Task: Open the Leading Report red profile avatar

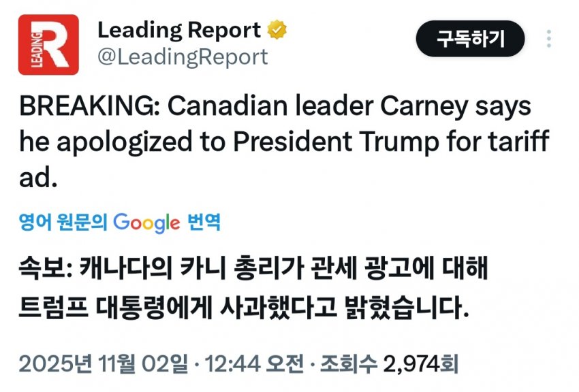Action: (x=48, y=45)
